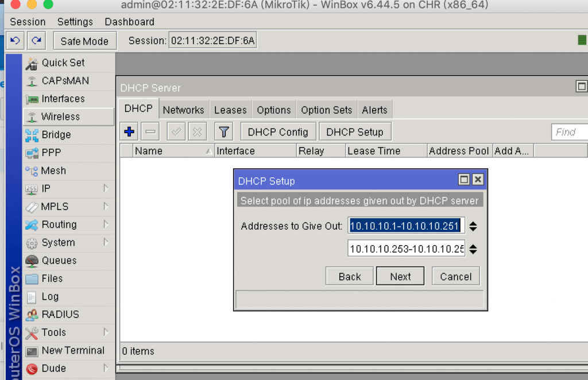This screenshot has height=380, width=588.
Task: Open Mesh in the sidebar
Action: pyautogui.click(x=69, y=171)
